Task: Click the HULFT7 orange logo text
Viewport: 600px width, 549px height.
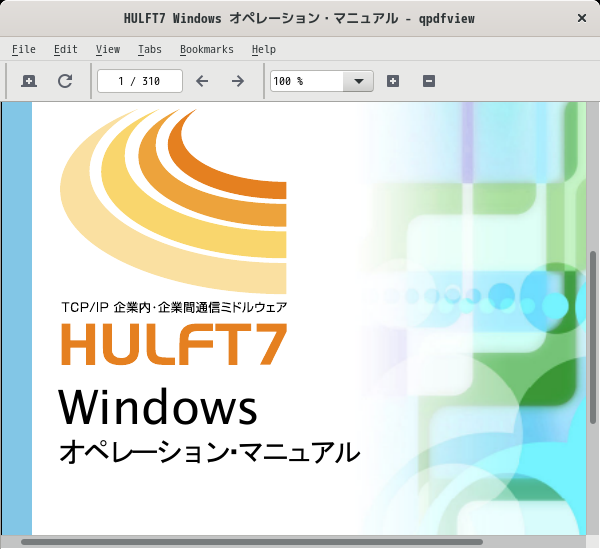Action: click(174, 344)
